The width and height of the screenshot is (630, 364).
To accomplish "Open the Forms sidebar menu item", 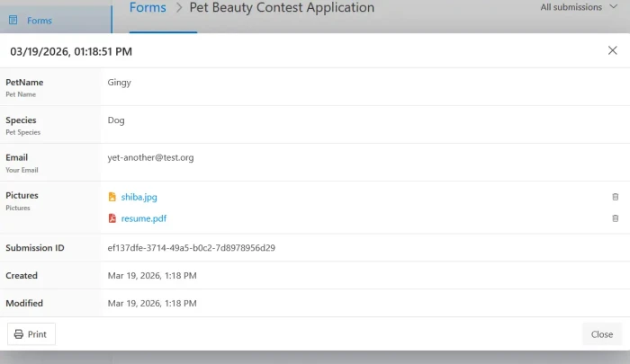I will [x=56, y=20].
